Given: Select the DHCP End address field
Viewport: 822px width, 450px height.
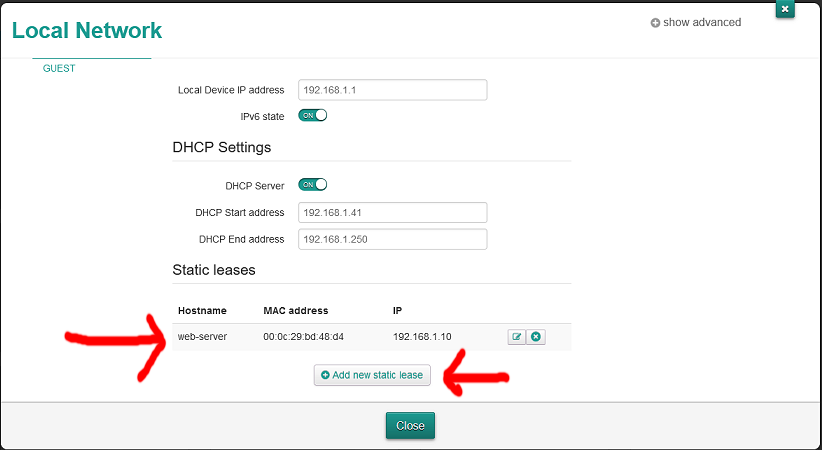Looking at the screenshot, I should pyautogui.click(x=392, y=239).
